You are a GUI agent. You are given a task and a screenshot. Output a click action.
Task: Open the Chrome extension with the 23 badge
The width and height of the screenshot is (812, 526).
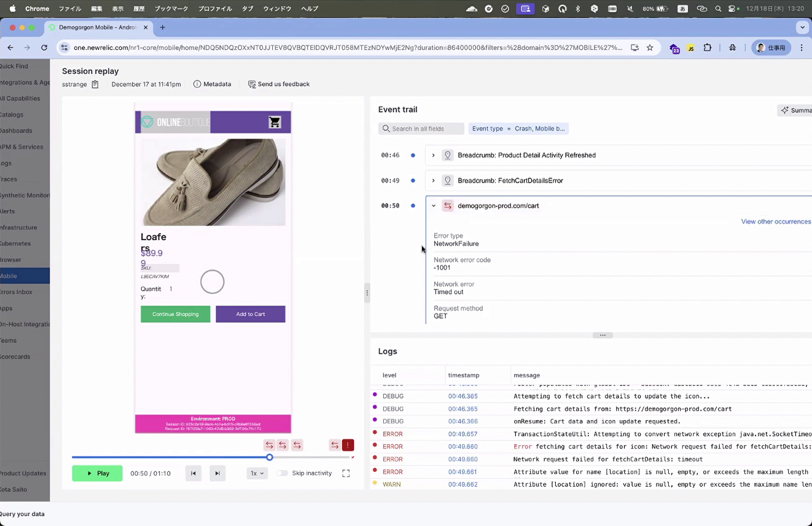click(x=674, y=48)
